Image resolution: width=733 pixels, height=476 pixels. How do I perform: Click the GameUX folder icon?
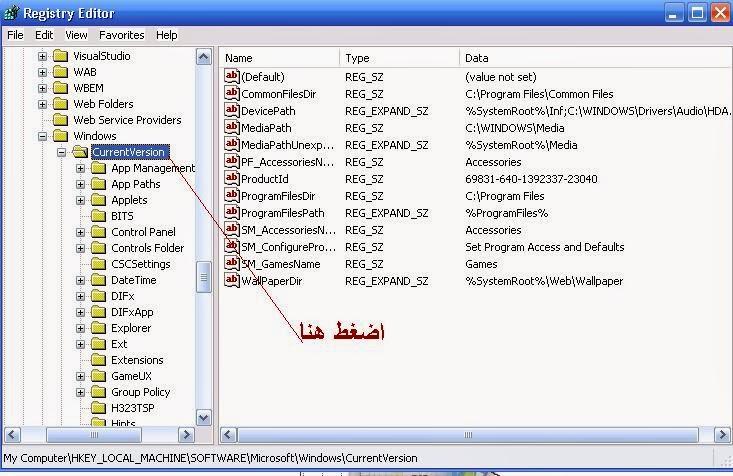[98, 376]
